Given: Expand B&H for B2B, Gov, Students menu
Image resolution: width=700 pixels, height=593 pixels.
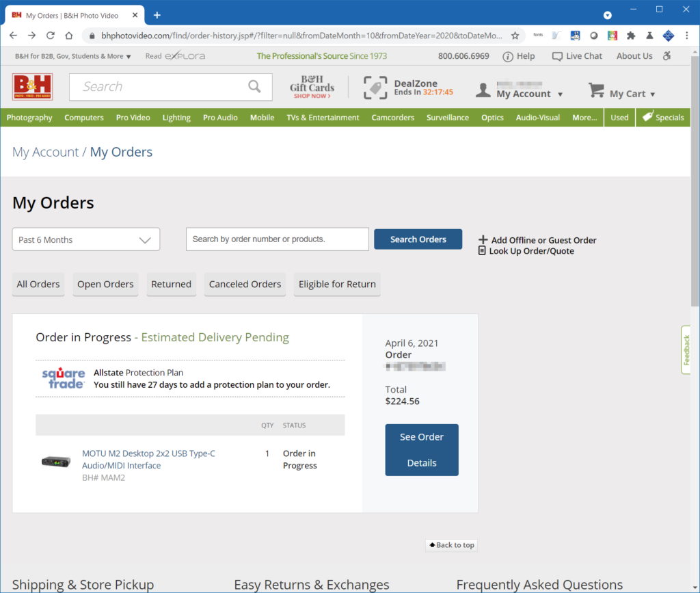Looking at the screenshot, I should [72, 56].
